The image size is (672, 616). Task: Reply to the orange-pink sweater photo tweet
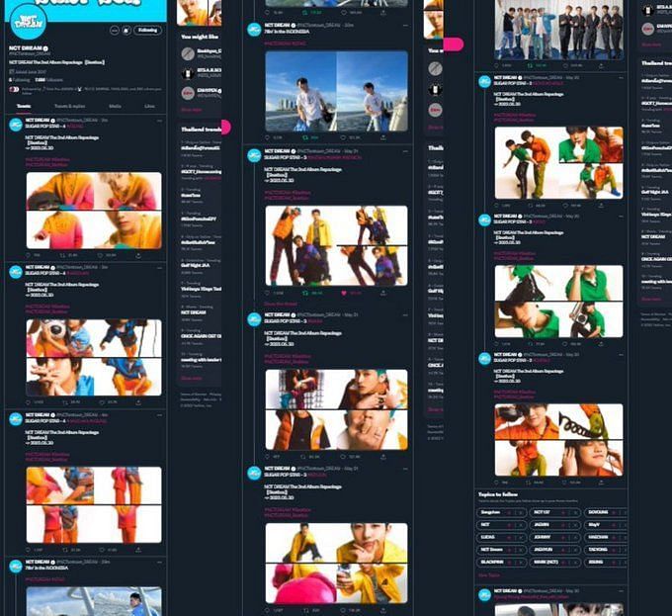click(29, 255)
